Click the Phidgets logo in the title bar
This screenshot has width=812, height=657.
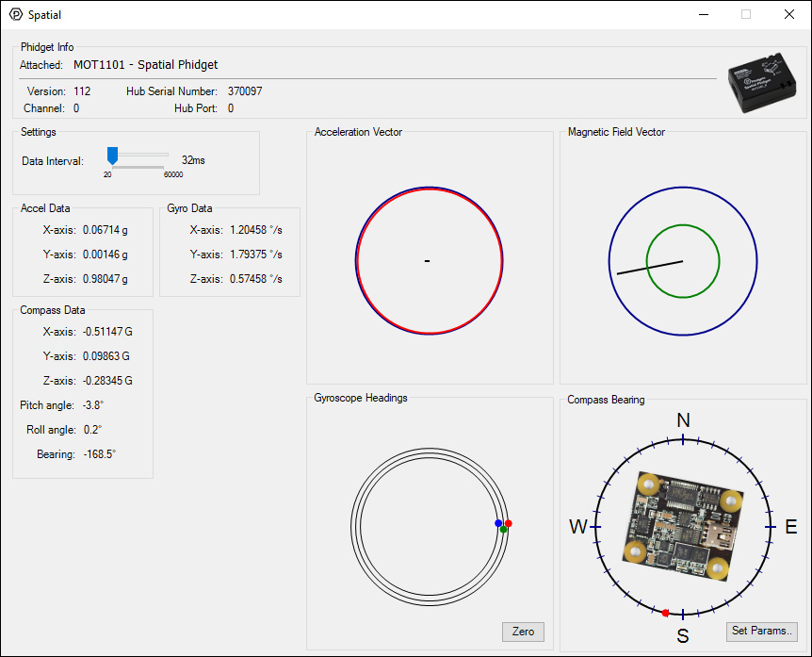point(16,14)
